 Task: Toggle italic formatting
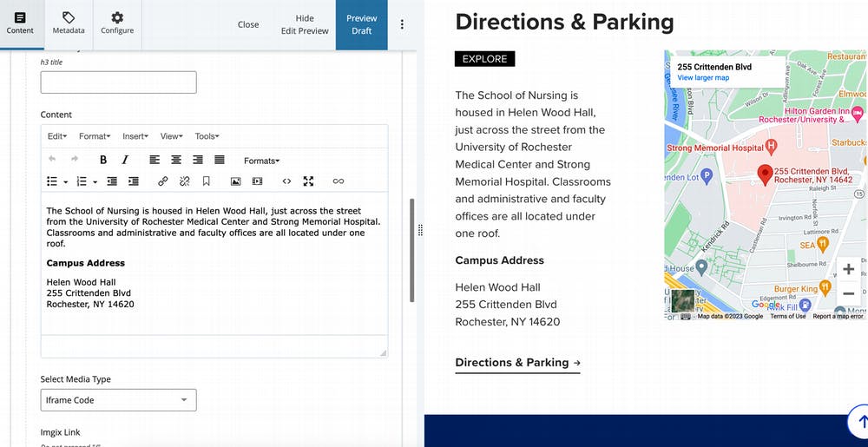pyautogui.click(x=125, y=160)
